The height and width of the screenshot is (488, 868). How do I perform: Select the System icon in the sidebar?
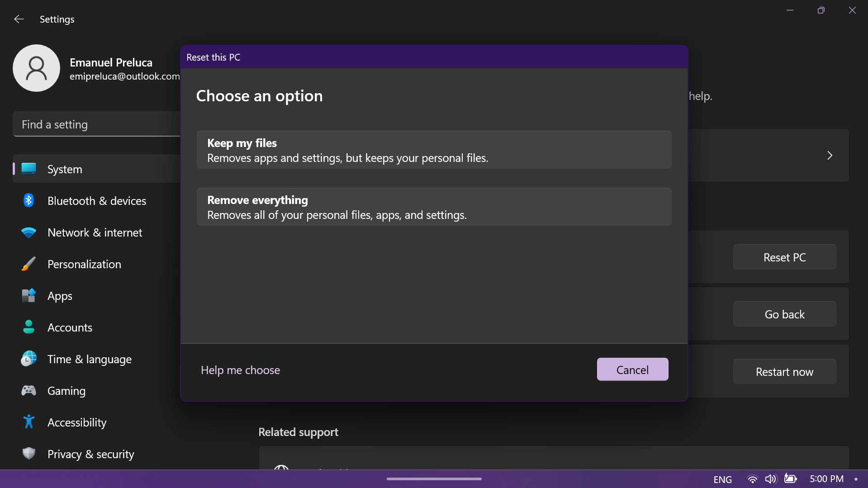tap(28, 169)
